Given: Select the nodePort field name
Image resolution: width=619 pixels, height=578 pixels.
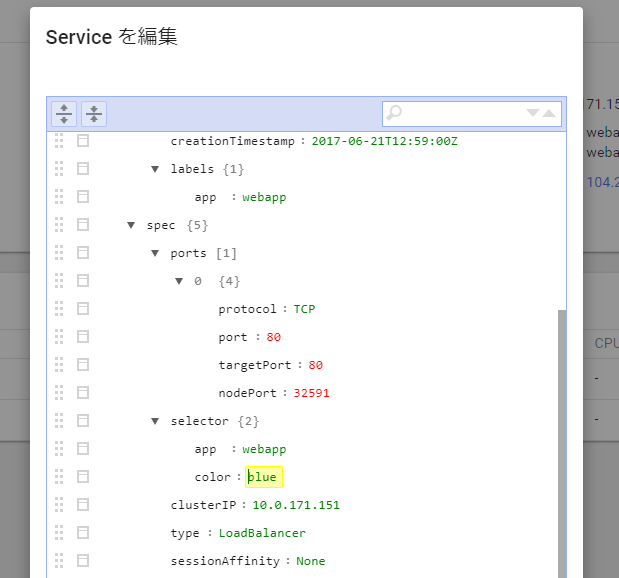Looking at the screenshot, I should tap(248, 393).
